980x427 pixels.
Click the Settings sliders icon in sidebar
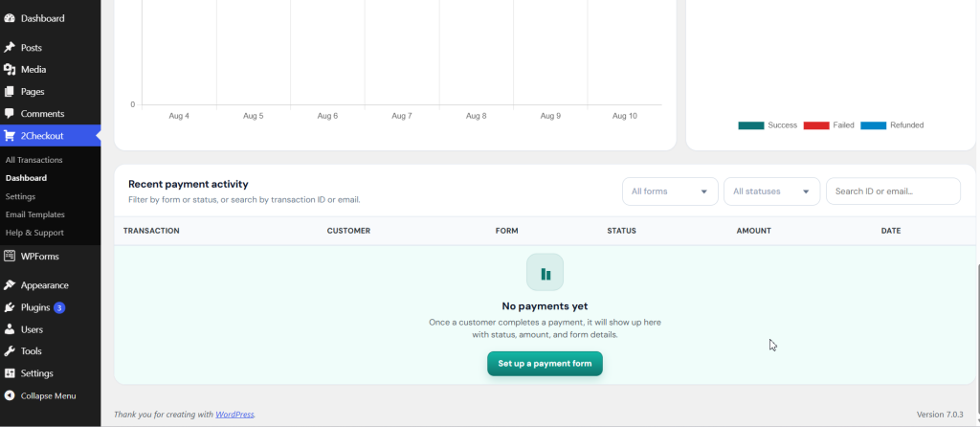10,373
